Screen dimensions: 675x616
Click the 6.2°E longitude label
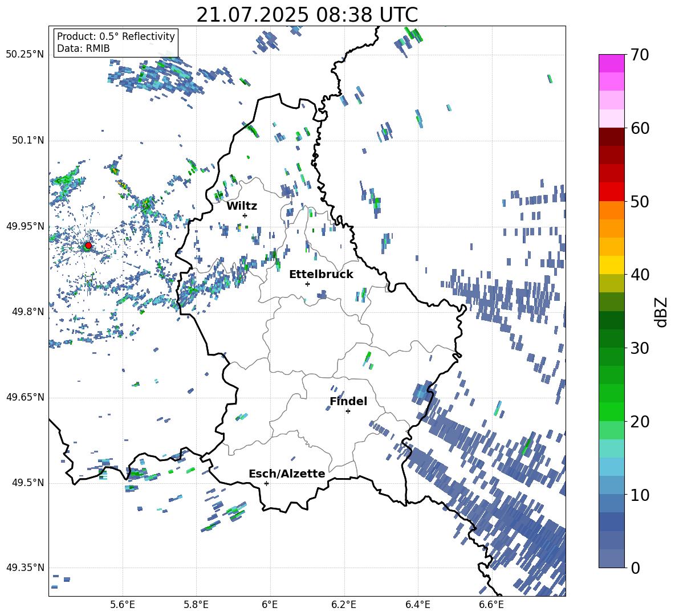tap(344, 605)
